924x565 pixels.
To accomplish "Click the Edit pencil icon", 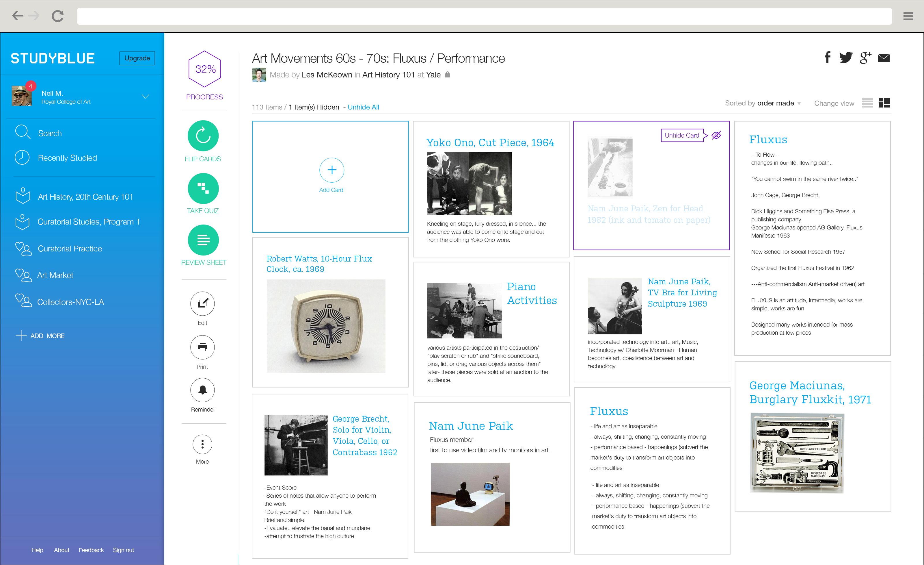I will pos(202,303).
